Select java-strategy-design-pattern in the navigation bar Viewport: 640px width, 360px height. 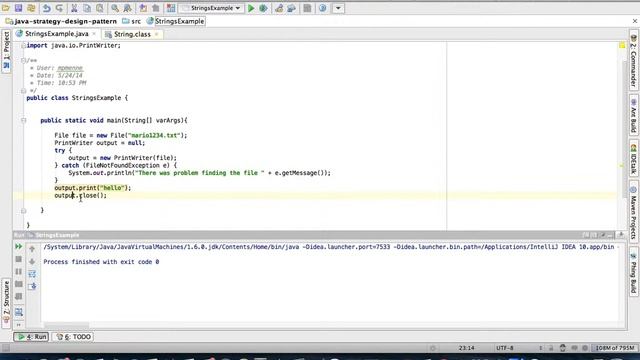click(61, 21)
